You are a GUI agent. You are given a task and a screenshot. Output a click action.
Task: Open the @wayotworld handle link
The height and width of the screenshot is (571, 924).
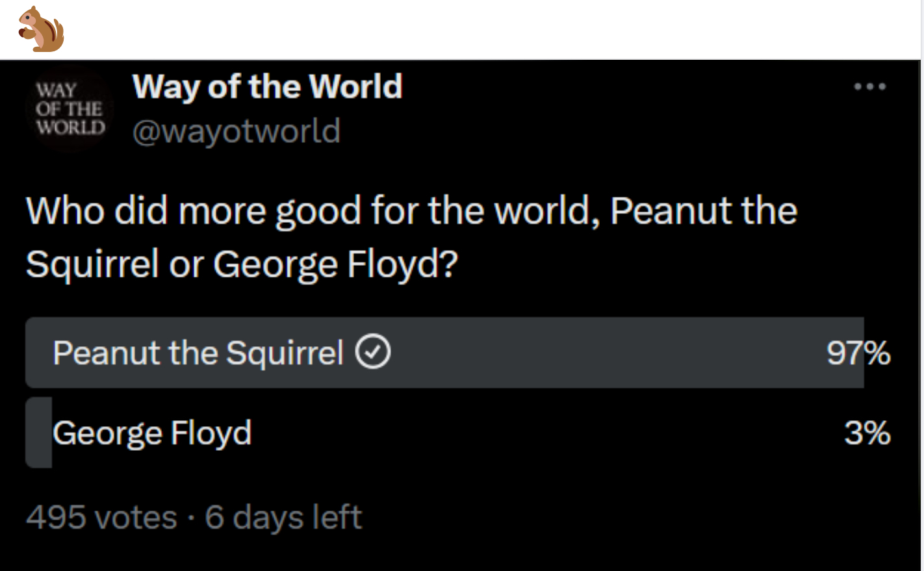(x=236, y=131)
